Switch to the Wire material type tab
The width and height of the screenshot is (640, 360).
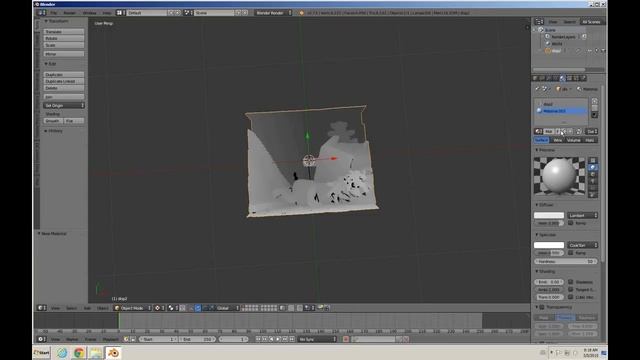coord(558,140)
